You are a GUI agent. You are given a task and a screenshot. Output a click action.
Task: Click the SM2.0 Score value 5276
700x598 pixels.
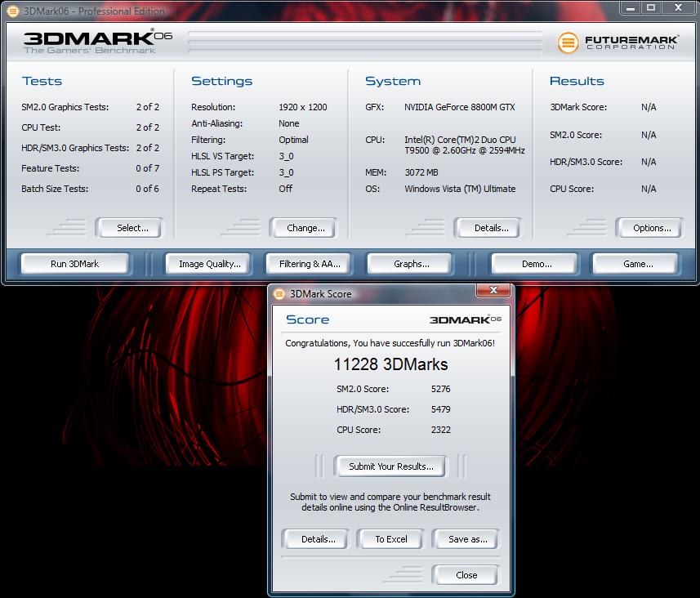coord(440,389)
